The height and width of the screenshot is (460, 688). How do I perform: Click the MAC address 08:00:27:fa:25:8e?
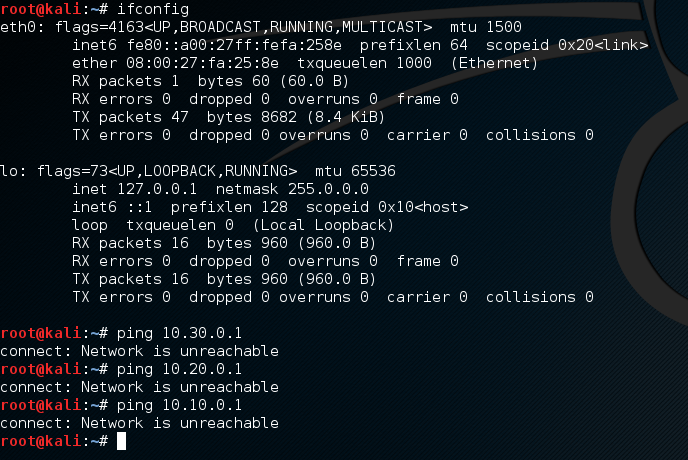[x=202, y=63]
